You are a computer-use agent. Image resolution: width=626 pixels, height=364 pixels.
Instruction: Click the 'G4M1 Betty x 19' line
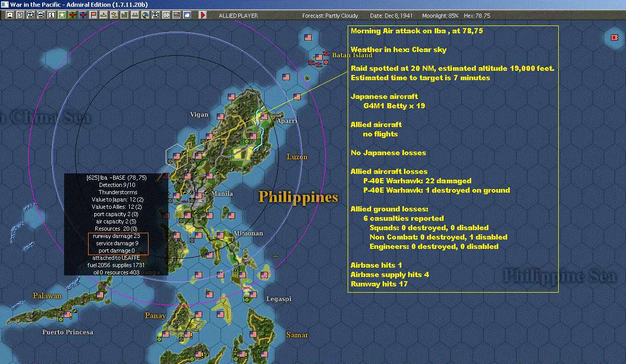coord(395,106)
